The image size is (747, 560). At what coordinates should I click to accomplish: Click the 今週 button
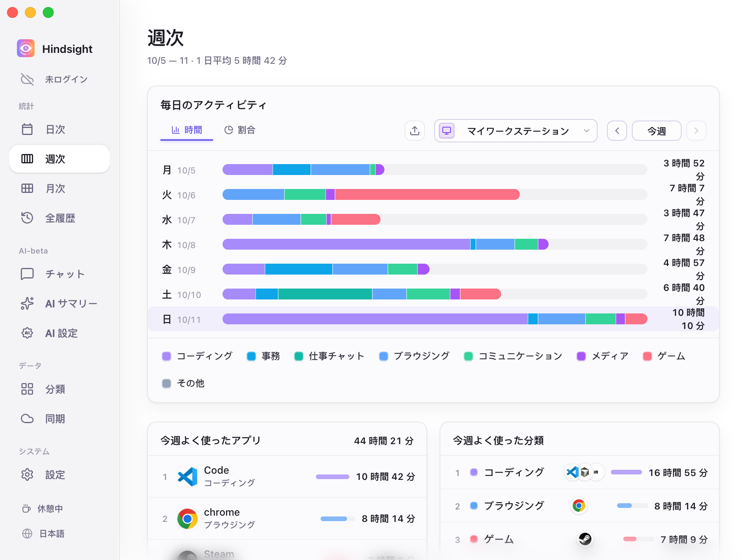(x=657, y=131)
